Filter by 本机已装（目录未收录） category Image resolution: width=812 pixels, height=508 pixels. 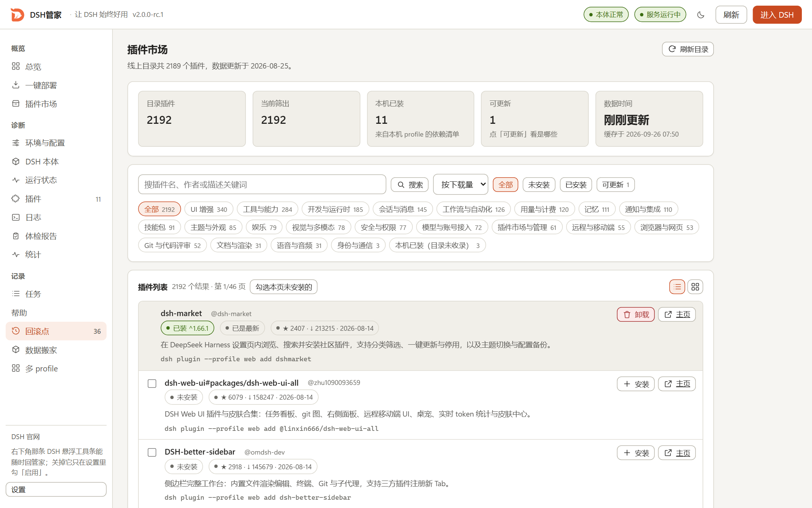point(437,245)
